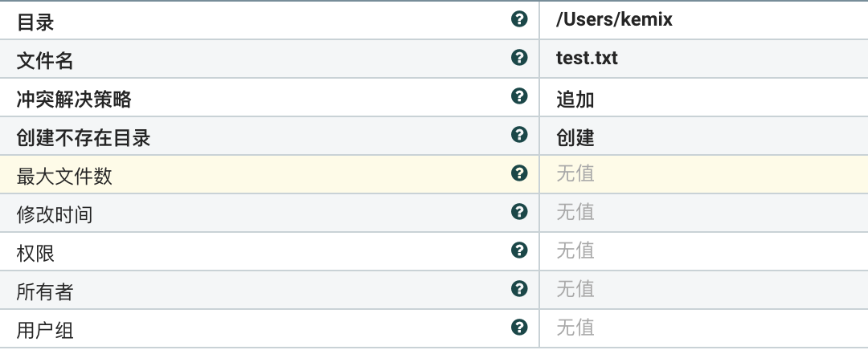Image resolution: width=868 pixels, height=350 pixels.
Task: Show help for 创建不存在目录 property
Action: pyautogui.click(x=519, y=135)
